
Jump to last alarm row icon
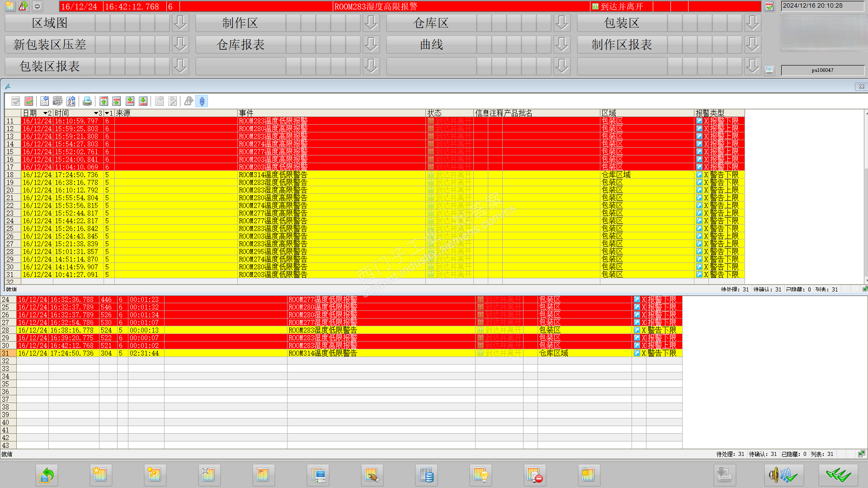(143, 101)
